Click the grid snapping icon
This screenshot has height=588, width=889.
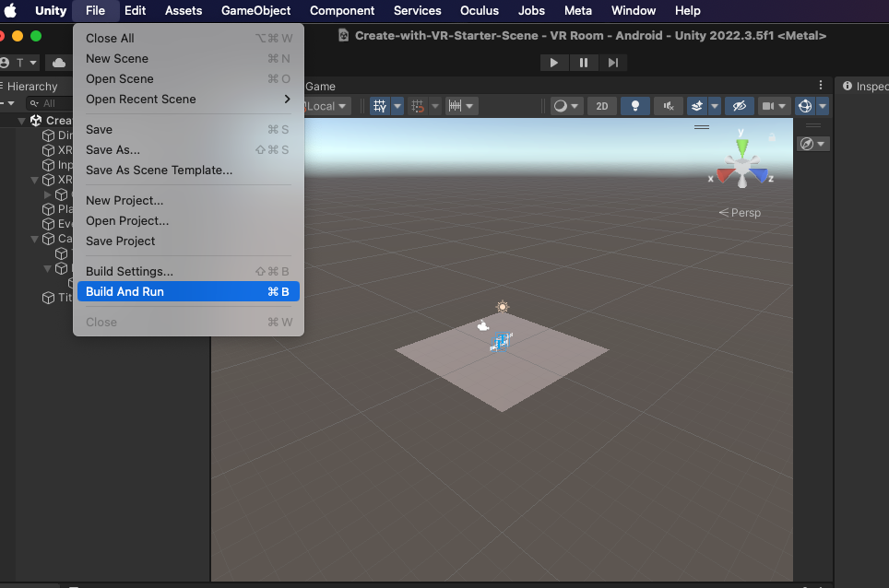[418, 106]
